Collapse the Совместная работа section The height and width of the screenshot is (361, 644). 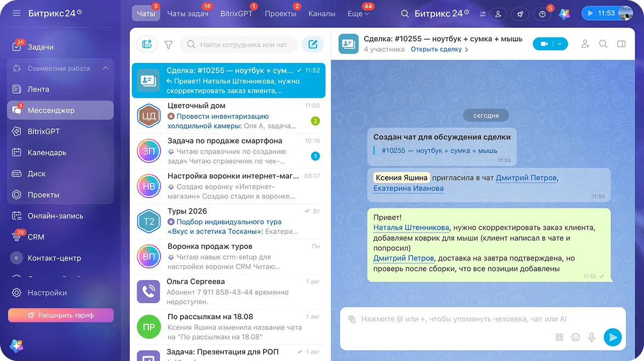click(106, 68)
